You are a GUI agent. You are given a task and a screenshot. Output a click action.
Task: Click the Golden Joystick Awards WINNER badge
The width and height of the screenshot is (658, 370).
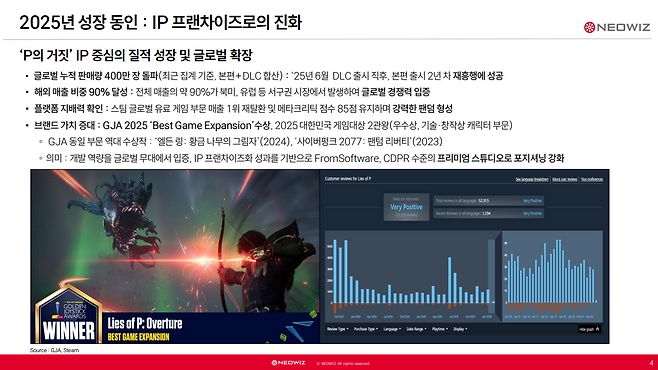(x=68, y=315)
